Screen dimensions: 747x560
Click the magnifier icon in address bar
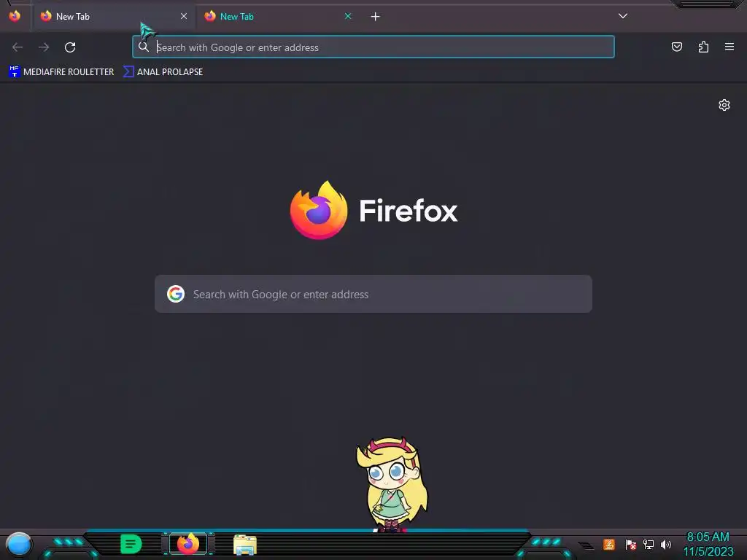(144, 47)
